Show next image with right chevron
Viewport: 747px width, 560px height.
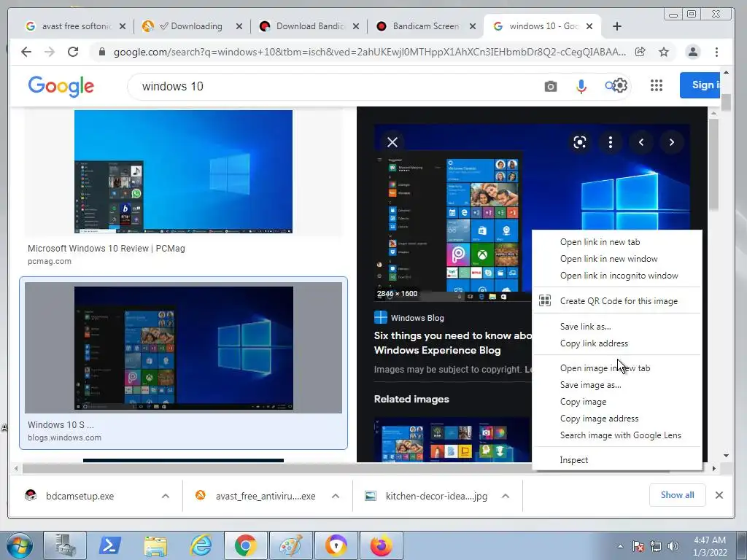671,142
